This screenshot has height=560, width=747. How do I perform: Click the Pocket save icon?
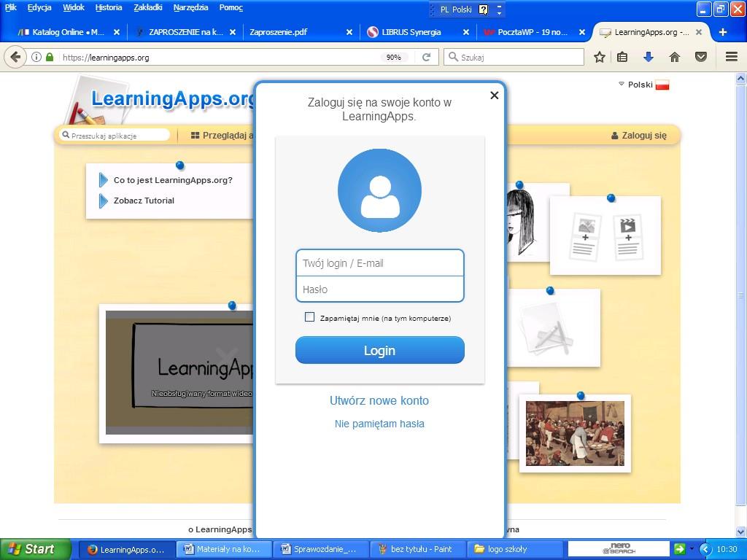tap(701, 57)
